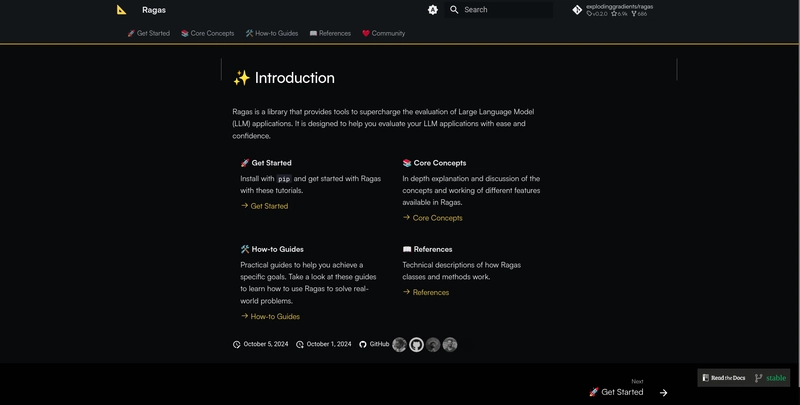The width and height of the screenshot is (800, 405).
Task: Click the books emoji on Core Concepts tab
Action: 185,33
